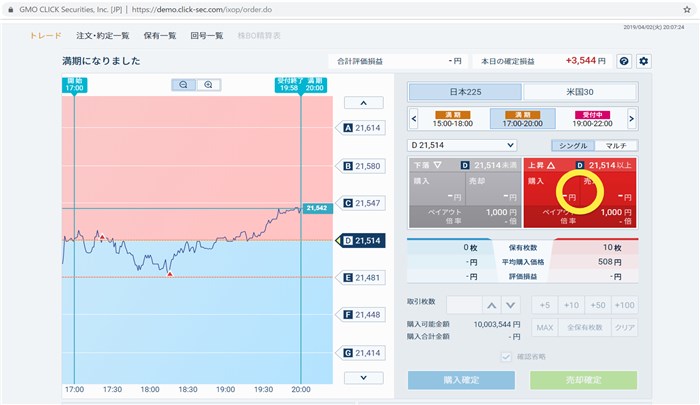Zoom in the price chart
Image resolution: width=700 pixels, height=405 pixels.
[x=208, y=85]
